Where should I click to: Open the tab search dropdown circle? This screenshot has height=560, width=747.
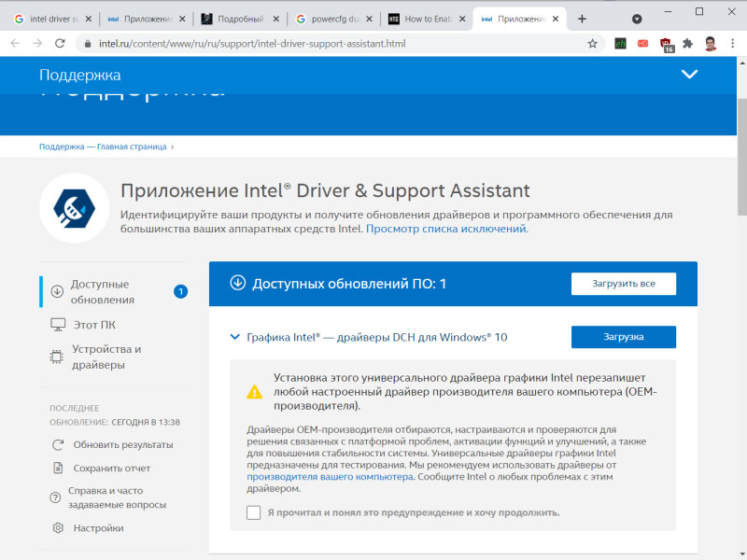[x=637, y=19]
